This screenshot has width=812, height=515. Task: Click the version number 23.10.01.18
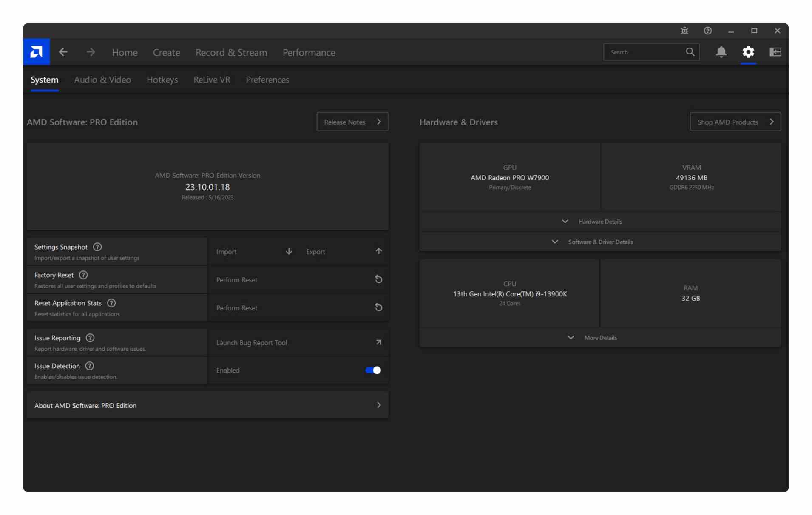207,187
